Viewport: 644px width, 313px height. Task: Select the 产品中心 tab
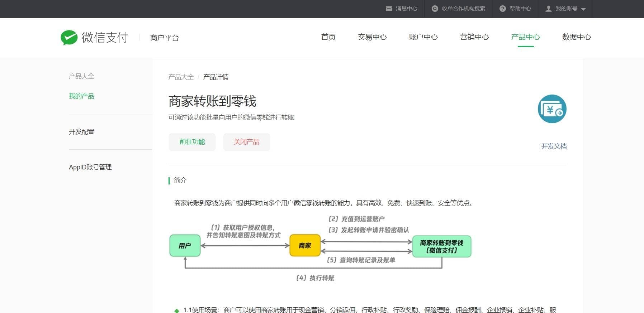point(525,37)
